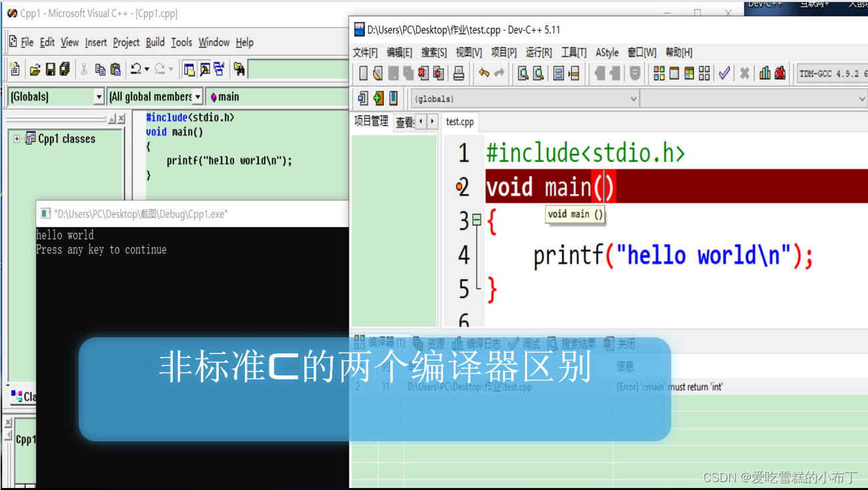Open the 运行[R] menu in Dev-C++
The image size is (868, 490).
coord(538,53)
